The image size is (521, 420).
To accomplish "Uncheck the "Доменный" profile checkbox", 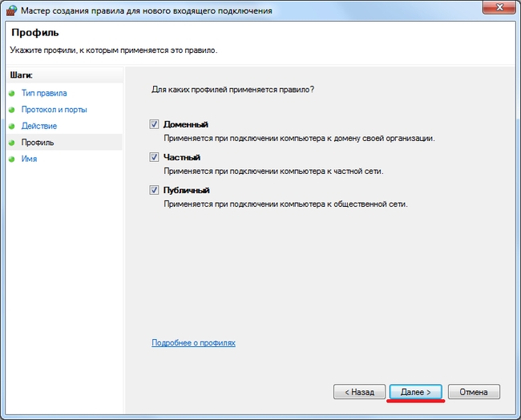I will click(154, 124).
